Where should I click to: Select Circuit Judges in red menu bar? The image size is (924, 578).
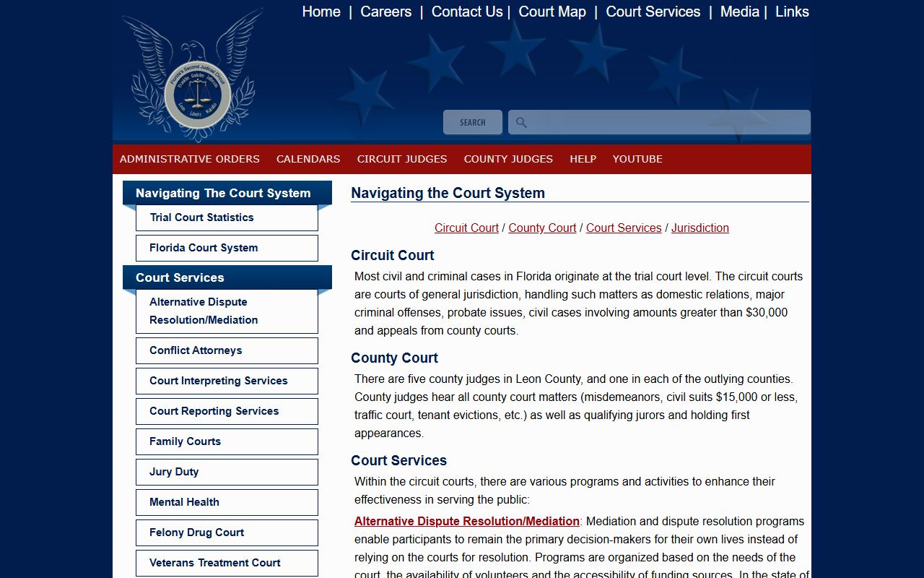click(402, 159)
